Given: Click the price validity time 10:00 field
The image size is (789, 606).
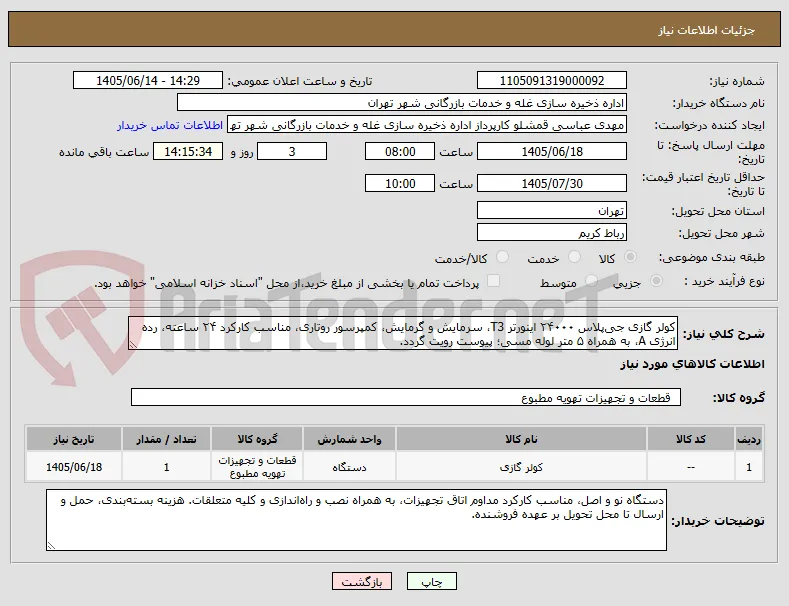Looking at the screenshot, I should tap(400, 183).
